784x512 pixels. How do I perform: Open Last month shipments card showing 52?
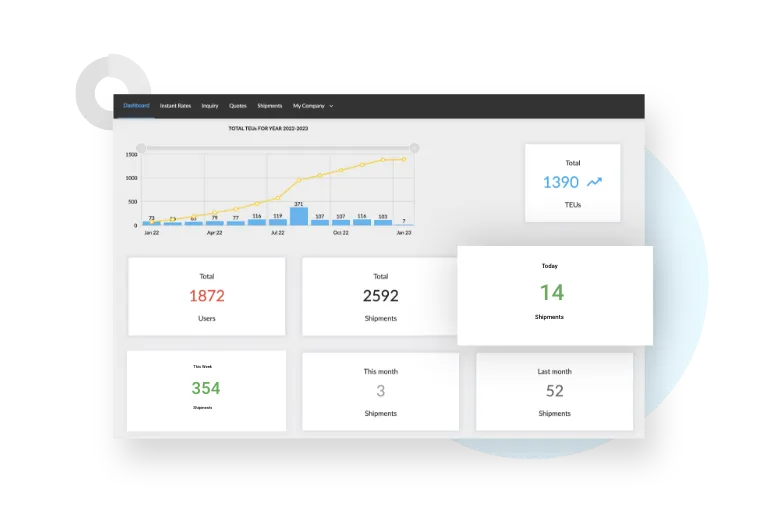point(554,391)
